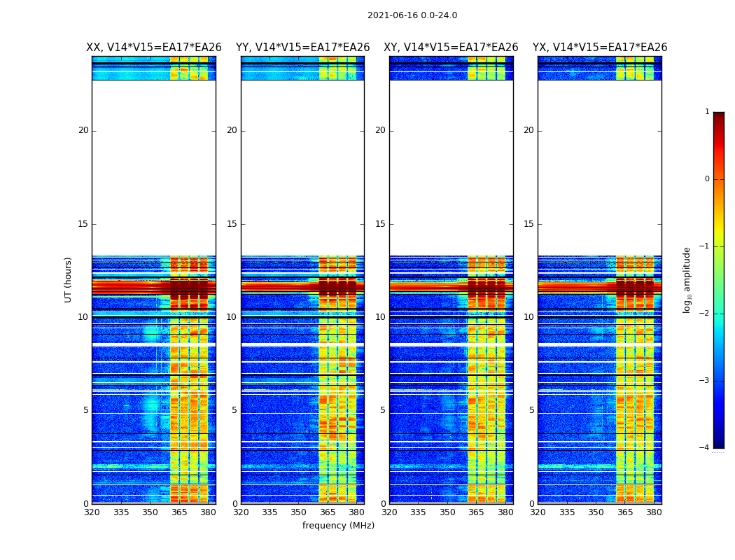Click the YX panel title text
The image size is (735, 560).
[600, 48]
